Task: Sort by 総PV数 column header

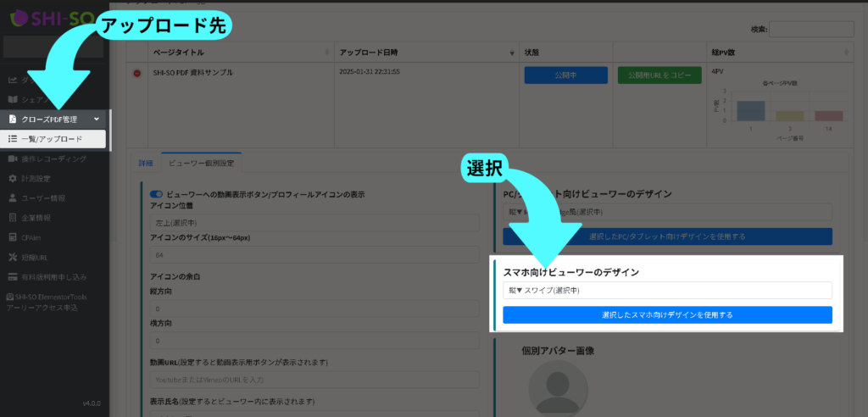Action: click(780, 52)
